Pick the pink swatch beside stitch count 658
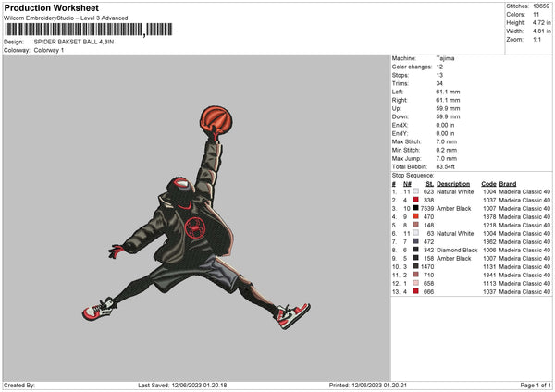This screenshot has width=555, height=392. pos(415,283)
